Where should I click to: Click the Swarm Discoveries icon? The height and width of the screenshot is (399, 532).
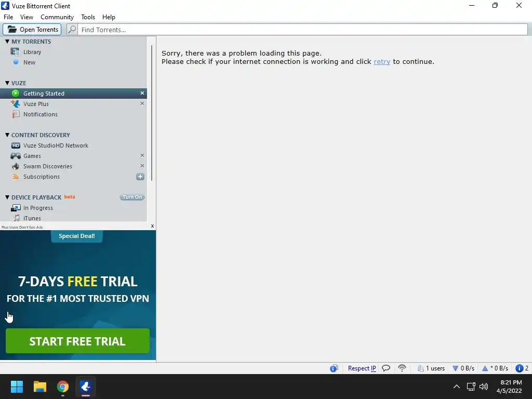pos(16,166)
